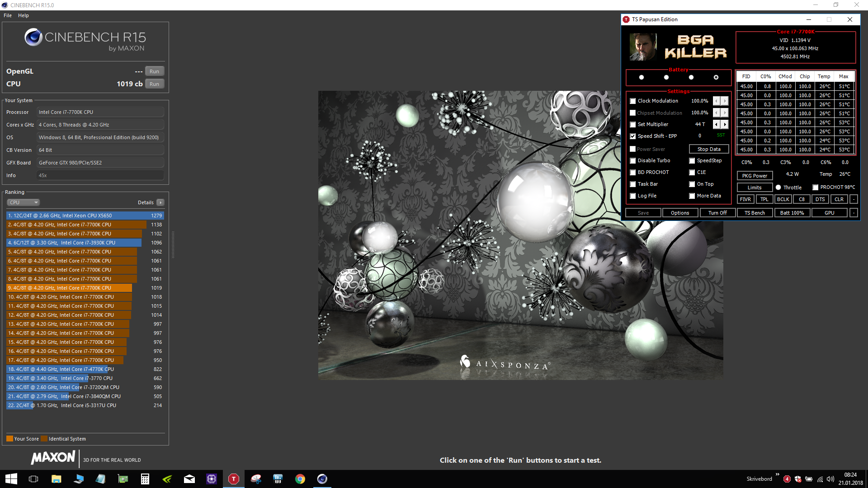Viewport: 868px width, 488px height.
Task: Click the Stop Data button
Action: tap(709, 149)
